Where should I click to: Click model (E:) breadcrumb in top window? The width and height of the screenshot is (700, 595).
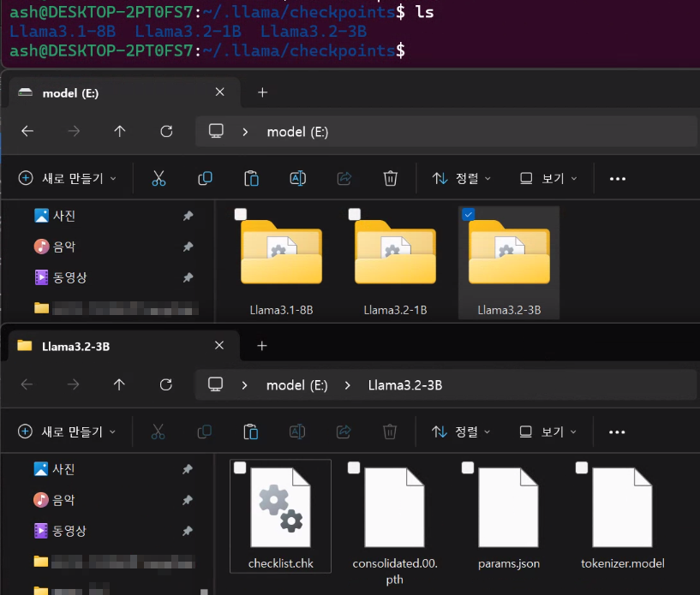click(297, 132)
